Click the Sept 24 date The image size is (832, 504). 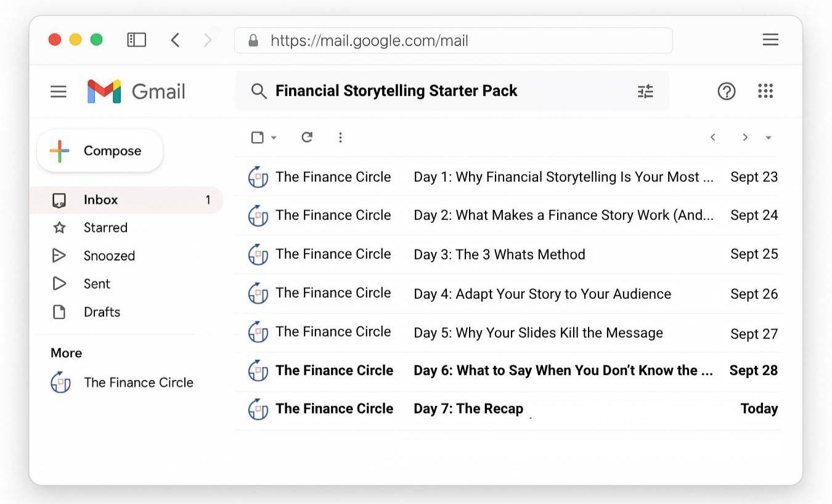pyautogui.click(x=754, y=216)
